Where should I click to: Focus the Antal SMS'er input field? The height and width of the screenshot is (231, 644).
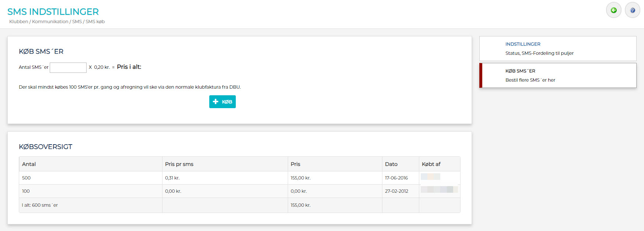tap(68, 67)
